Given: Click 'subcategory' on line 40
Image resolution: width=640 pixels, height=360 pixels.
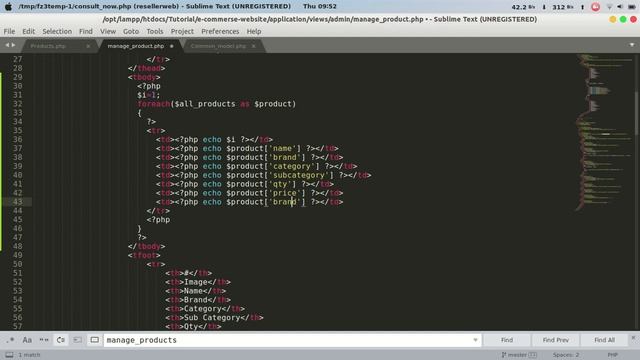Looking at the screenshot, I should pos(300,175).
